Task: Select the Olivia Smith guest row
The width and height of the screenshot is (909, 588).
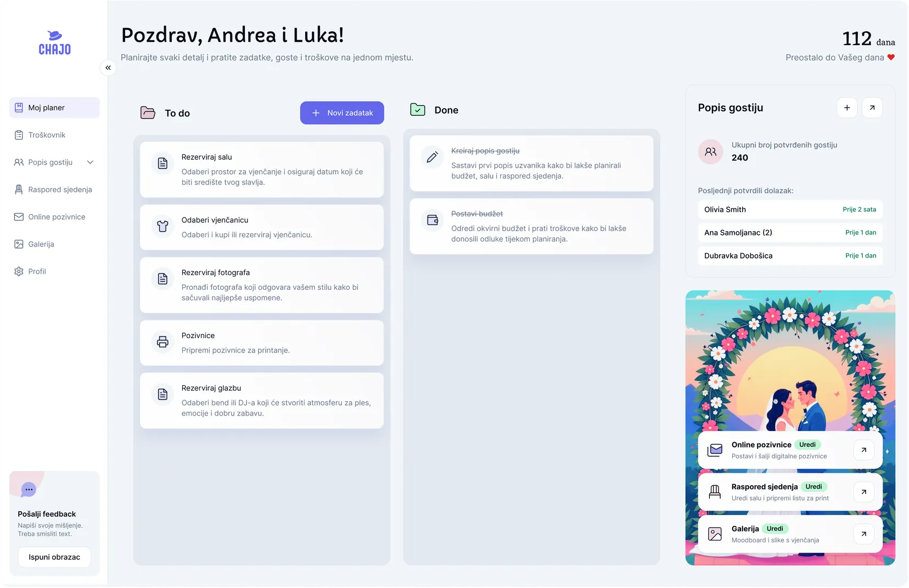Action: 790,210
